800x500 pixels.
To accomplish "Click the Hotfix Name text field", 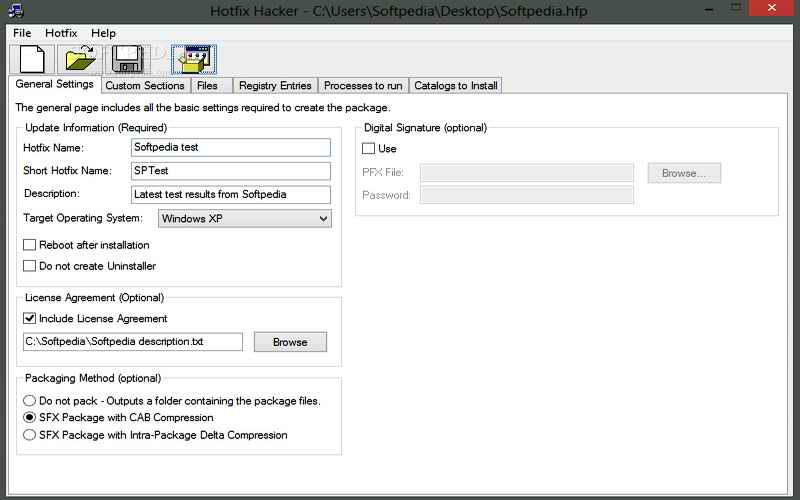I will (x=230, y=147).
